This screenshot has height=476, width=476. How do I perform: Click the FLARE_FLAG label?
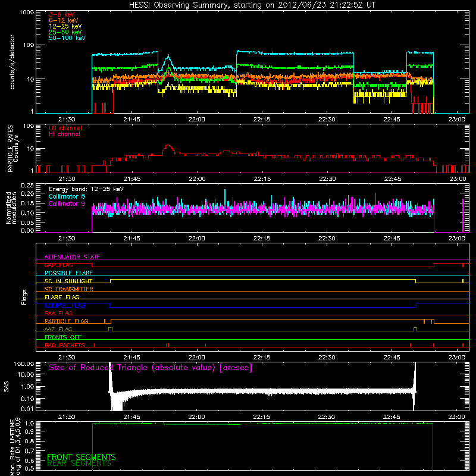62,297
